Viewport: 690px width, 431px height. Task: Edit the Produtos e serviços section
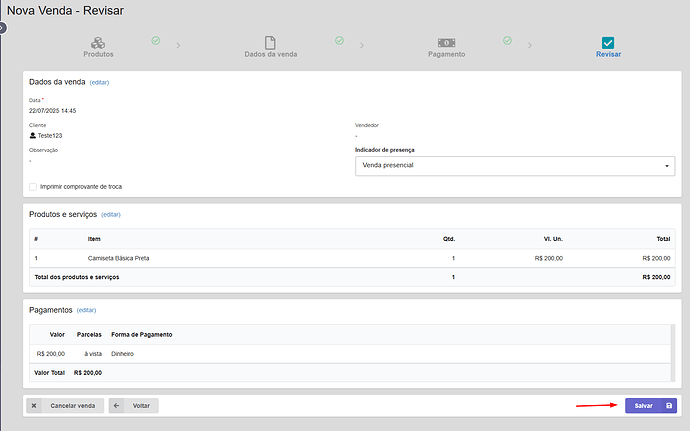click(110, 214)
